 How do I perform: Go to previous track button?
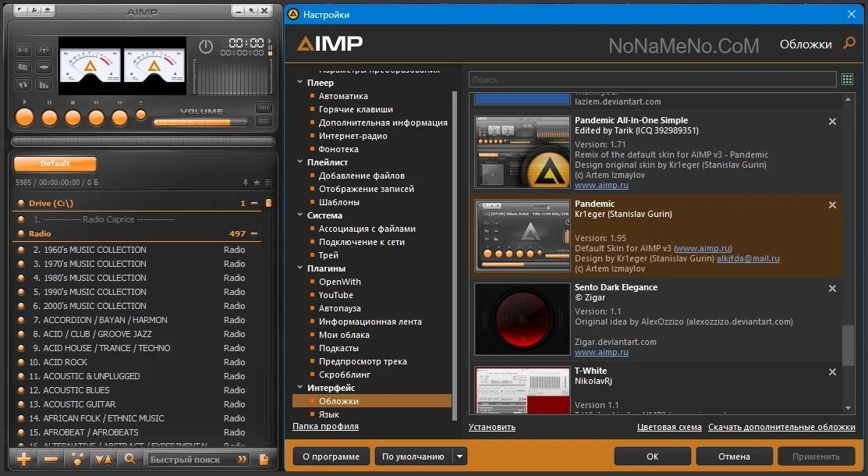[97, 118]
